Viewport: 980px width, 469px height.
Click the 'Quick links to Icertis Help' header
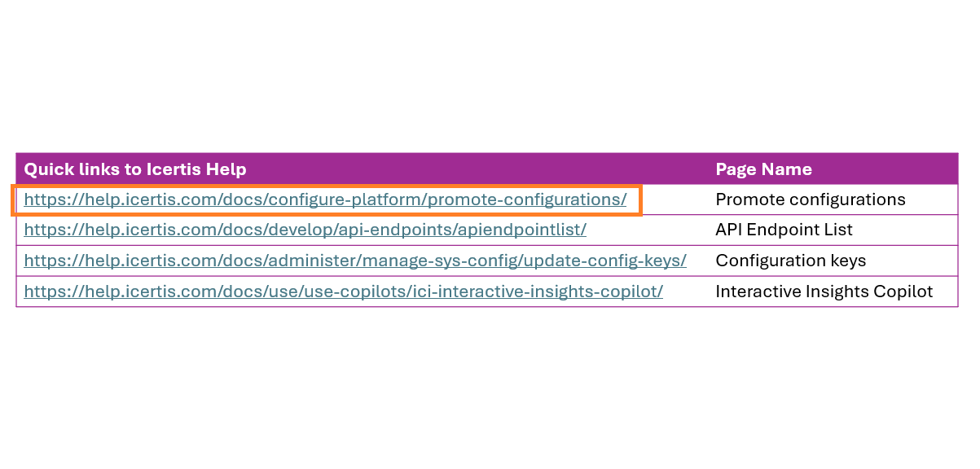click(135, 169)
